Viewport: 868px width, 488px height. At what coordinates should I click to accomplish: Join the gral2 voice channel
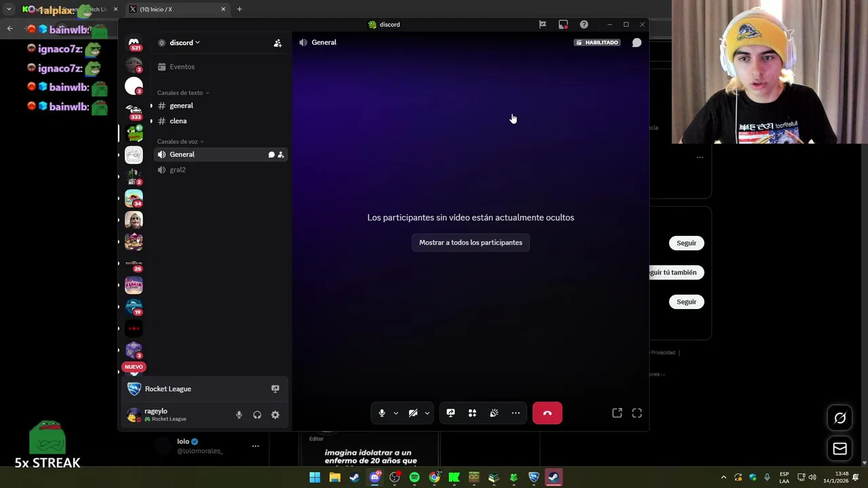click(x=221, y=169)
